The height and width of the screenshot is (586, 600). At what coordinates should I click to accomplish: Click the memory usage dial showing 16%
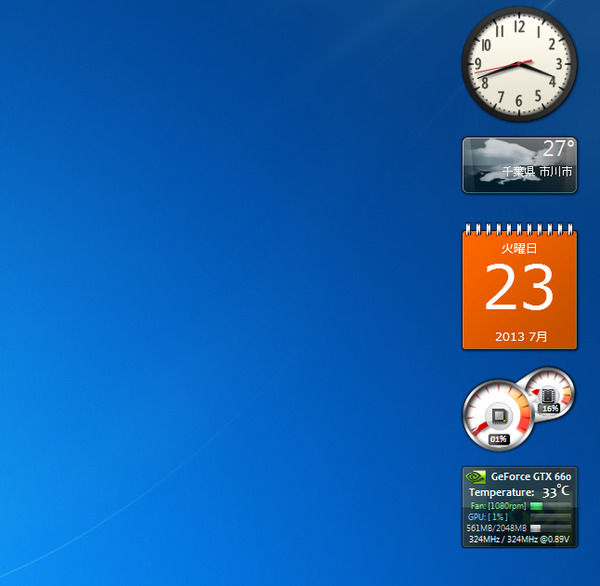550,394
